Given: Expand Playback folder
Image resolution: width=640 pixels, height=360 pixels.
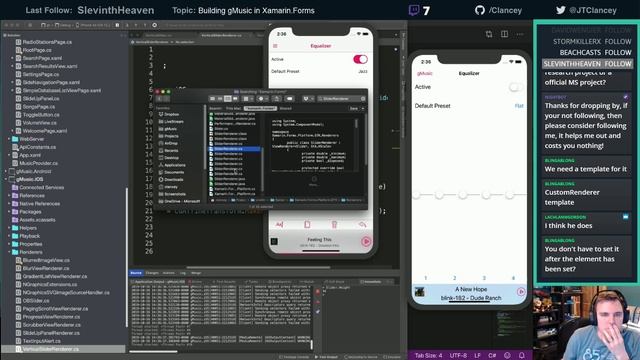Looking at the screenshot, I should coord(9,236).
